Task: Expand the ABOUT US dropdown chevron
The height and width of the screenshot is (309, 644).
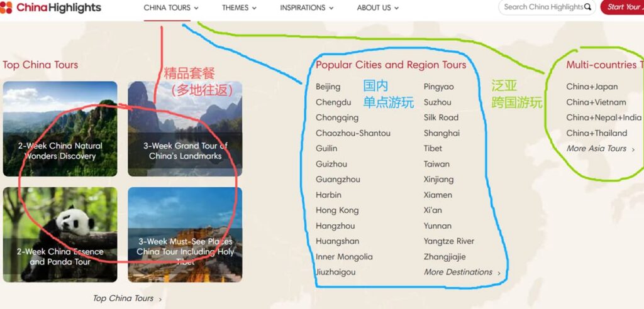Action: [396, 8]
